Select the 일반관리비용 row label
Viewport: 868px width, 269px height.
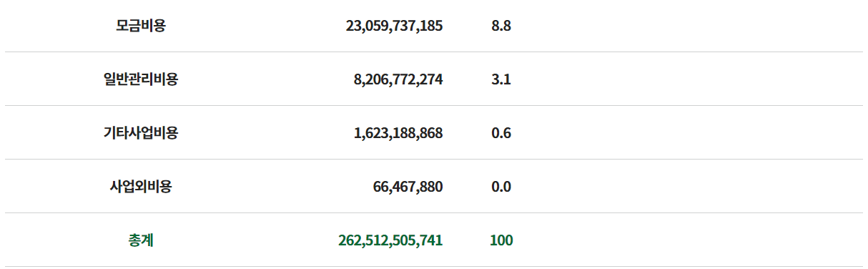coord(141,79)
